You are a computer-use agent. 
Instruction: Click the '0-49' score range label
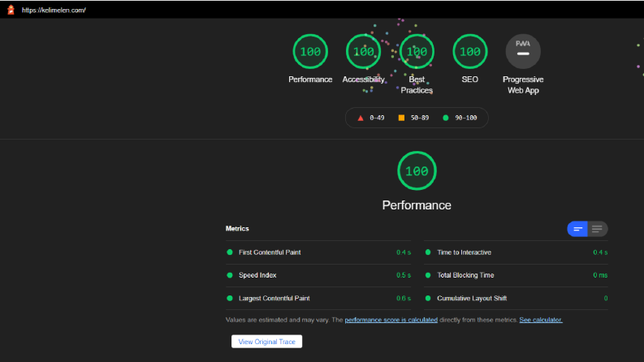(377, 118)
